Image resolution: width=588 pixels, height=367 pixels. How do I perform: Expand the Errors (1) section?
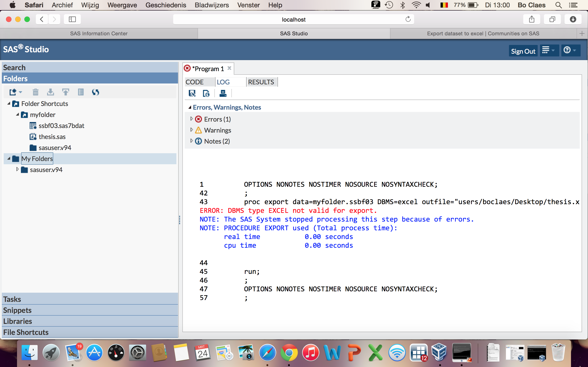192,119
